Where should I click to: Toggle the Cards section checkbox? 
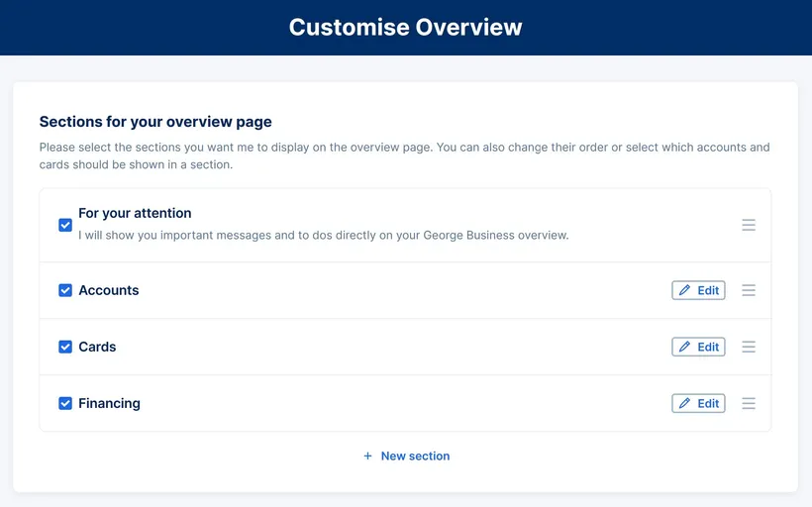[65, 347]
